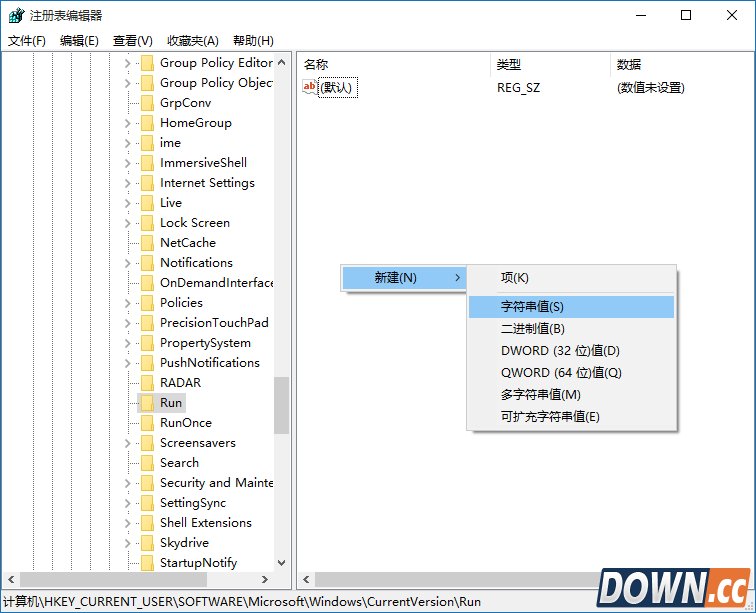Click tree pane horizontal scroll right arrow
Viewport: 756px width, 613px height.
click(265, 579)
